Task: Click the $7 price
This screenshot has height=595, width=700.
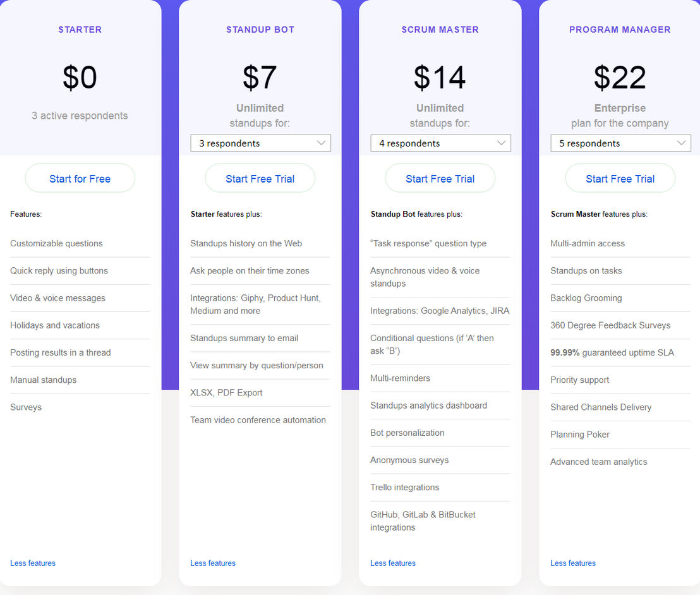Action: [260, 77]
